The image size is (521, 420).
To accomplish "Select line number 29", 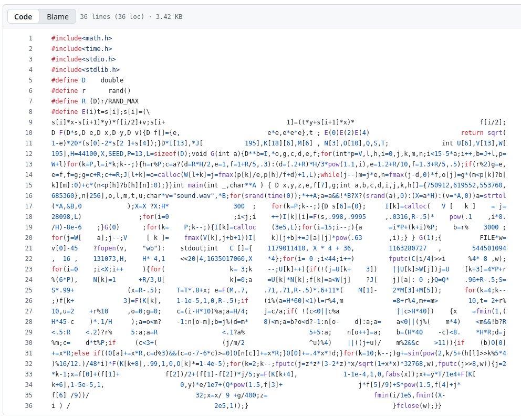I will 29,332.
